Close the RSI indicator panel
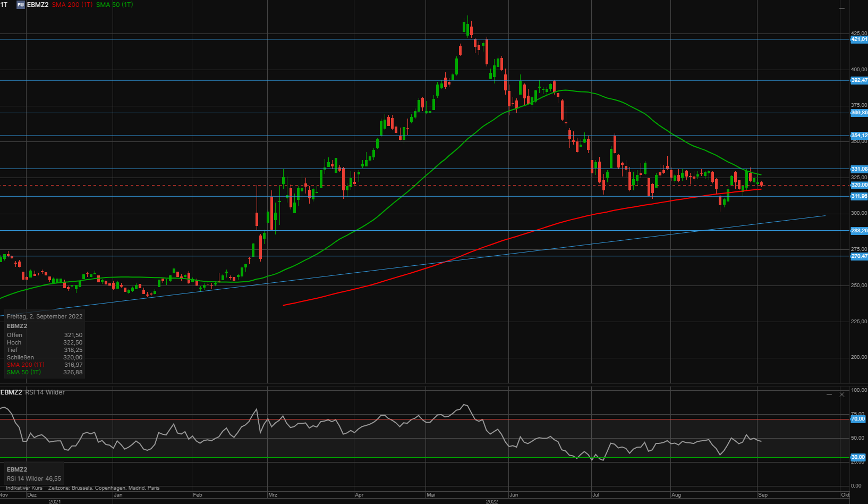This screenshot has height=504, width=868. click(x=842, y=394)
